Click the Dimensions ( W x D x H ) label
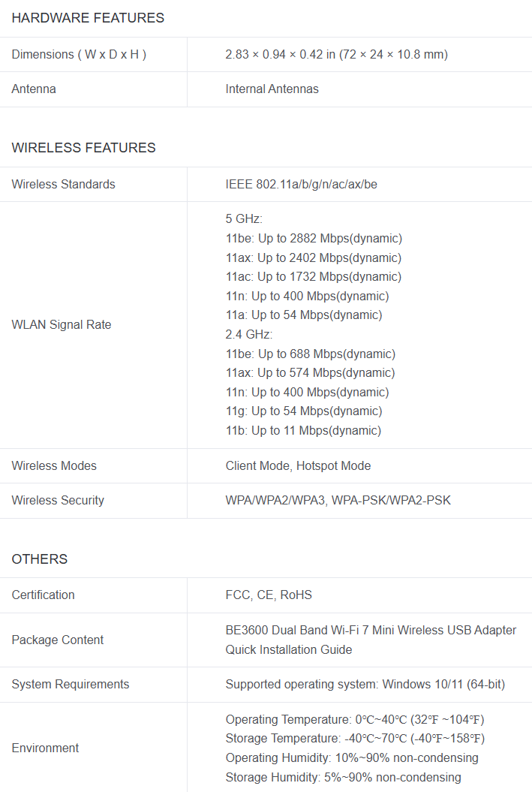Viewport: 532px width, 792px height. tap(79, 54)
